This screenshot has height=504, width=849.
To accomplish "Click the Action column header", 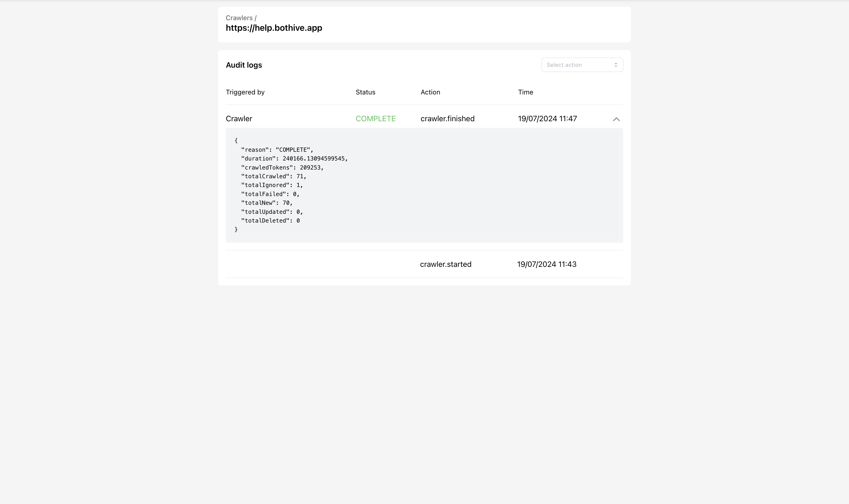I will pos(430,92).
